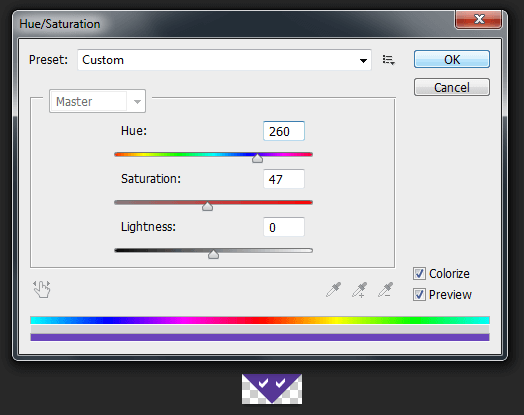The height and width of the screenshot is (415, 524).
Task: Click the Lightness label text
Action: [148, 227]
